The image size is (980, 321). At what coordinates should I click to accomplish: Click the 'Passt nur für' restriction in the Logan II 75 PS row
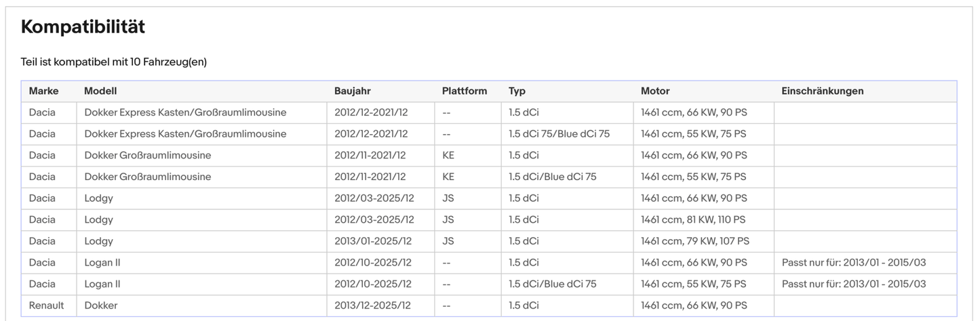[853, 284]
